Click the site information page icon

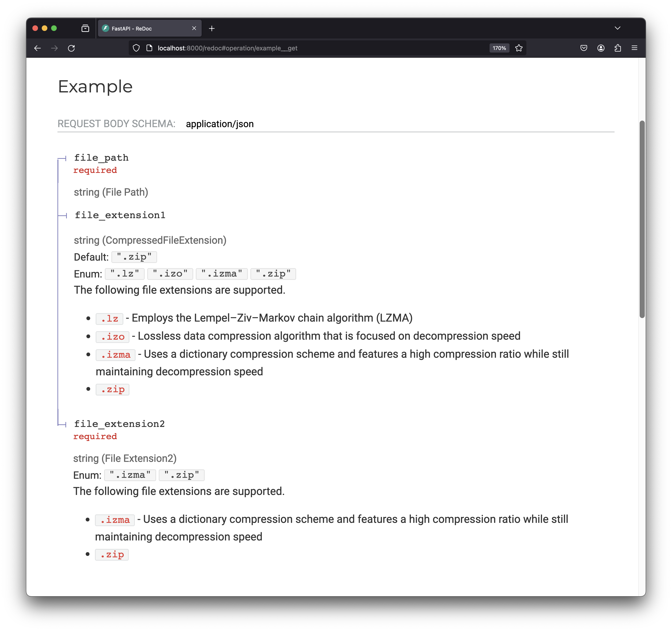(149, 48)
